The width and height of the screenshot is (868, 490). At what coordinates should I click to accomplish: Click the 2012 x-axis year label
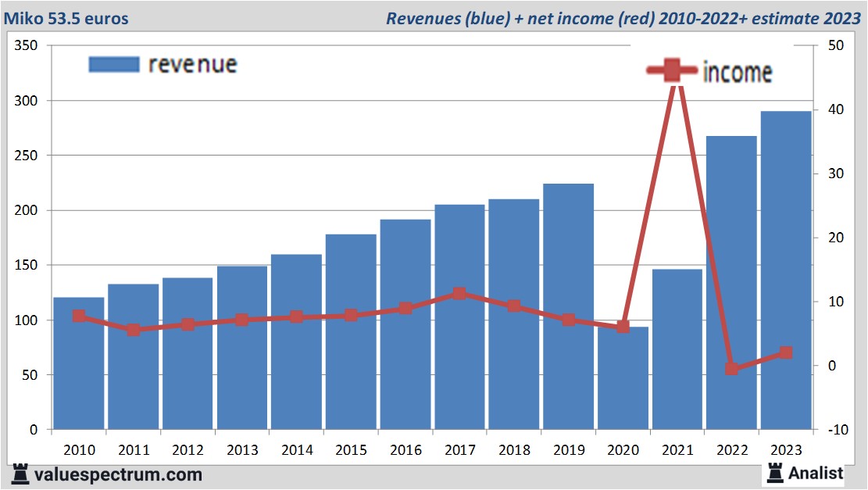point(188,450)
